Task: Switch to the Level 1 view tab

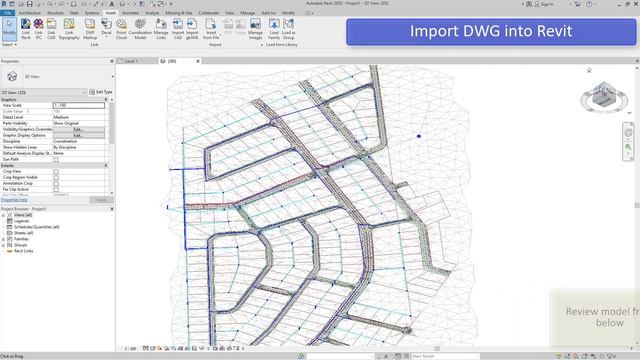Action: [x=131, y=61]
